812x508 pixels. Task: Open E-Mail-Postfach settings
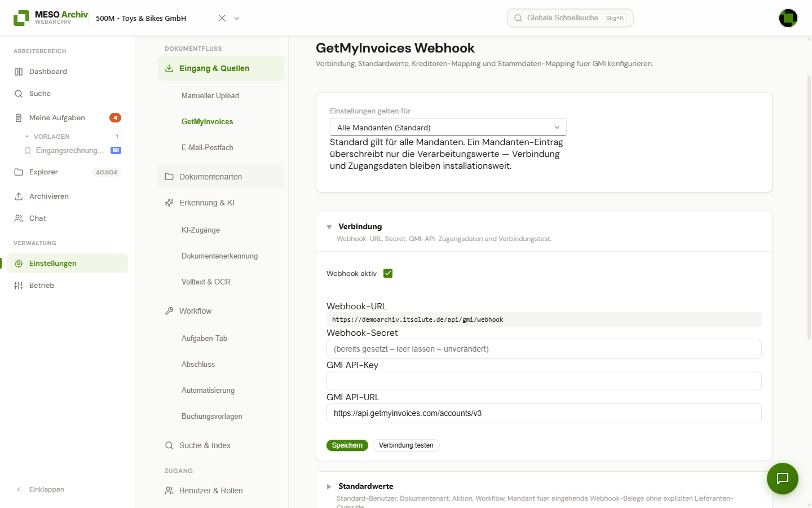pyautogui.click(x=208, y=148)
